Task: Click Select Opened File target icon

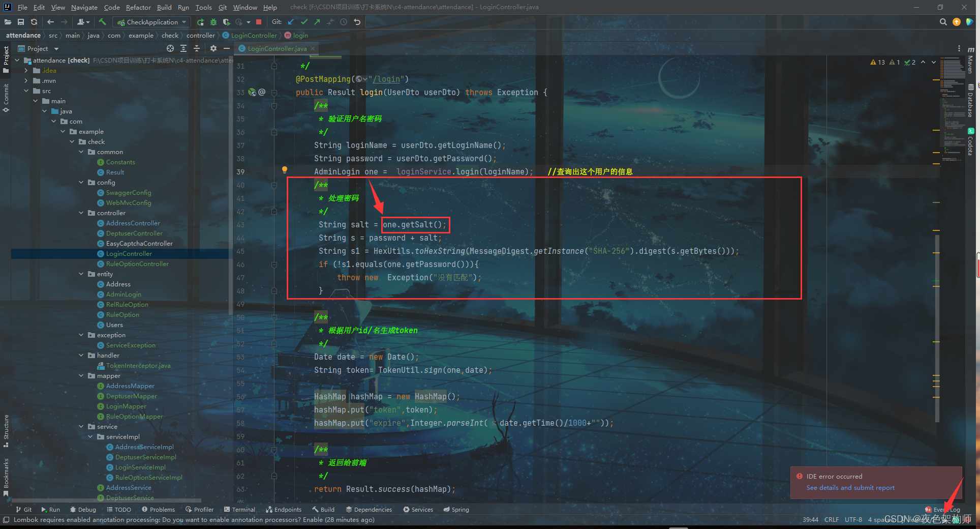Action: (x=170, y=48)
